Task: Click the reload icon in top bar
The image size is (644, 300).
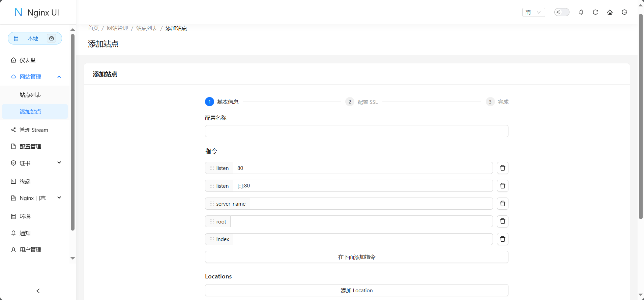Action: point(595,12)
